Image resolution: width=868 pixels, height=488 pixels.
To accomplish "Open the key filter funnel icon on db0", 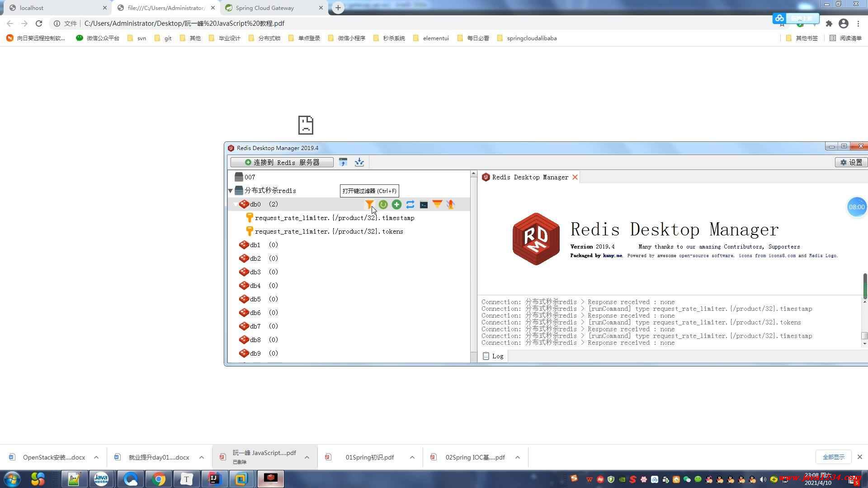I will [369, 204].
